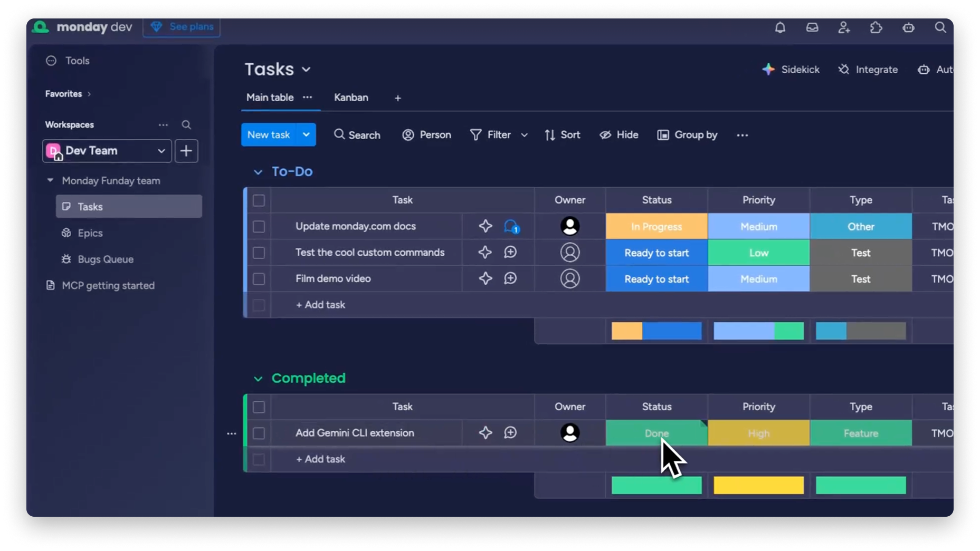Viewport: 980px width, 551px height.
Task: Click the green segment in status summary bar
Action: click(x=656, y=485)
